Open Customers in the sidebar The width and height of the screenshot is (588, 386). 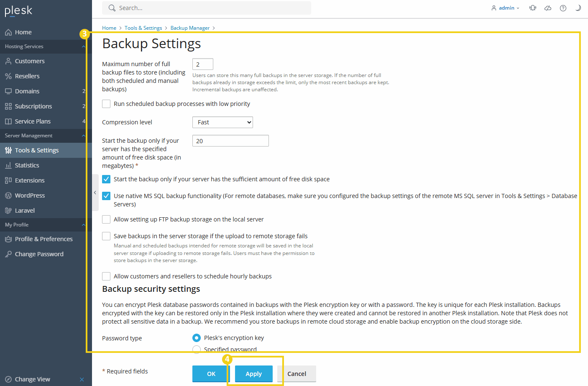pos(30,61)
